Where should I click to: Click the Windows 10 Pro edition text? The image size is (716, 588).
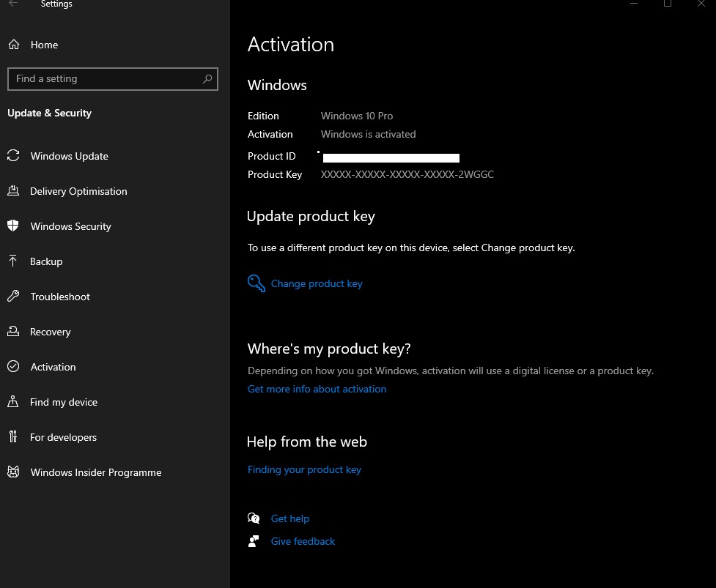[x=357, y=116]
